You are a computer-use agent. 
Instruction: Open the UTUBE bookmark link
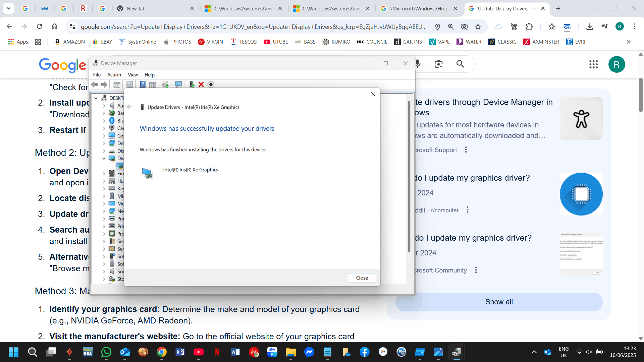(276, 42)
